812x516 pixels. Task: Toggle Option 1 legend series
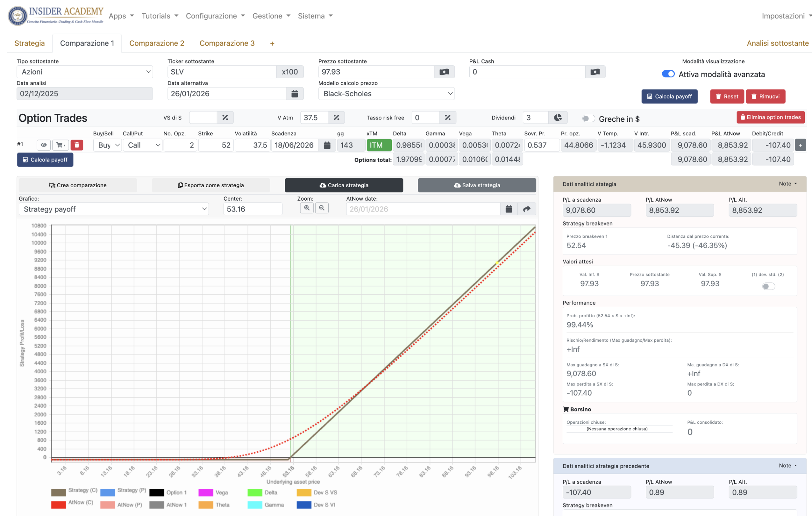point(168,493)
